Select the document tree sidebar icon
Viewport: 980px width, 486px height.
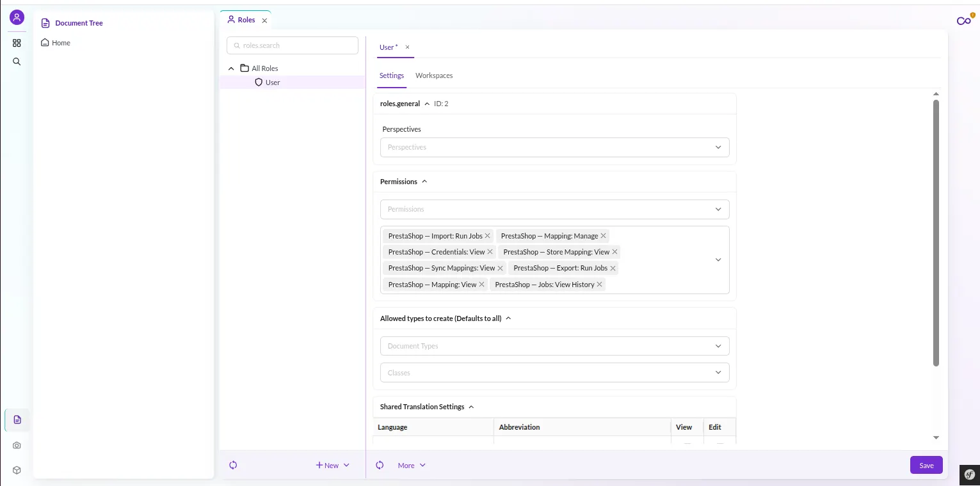coord(17,419)
